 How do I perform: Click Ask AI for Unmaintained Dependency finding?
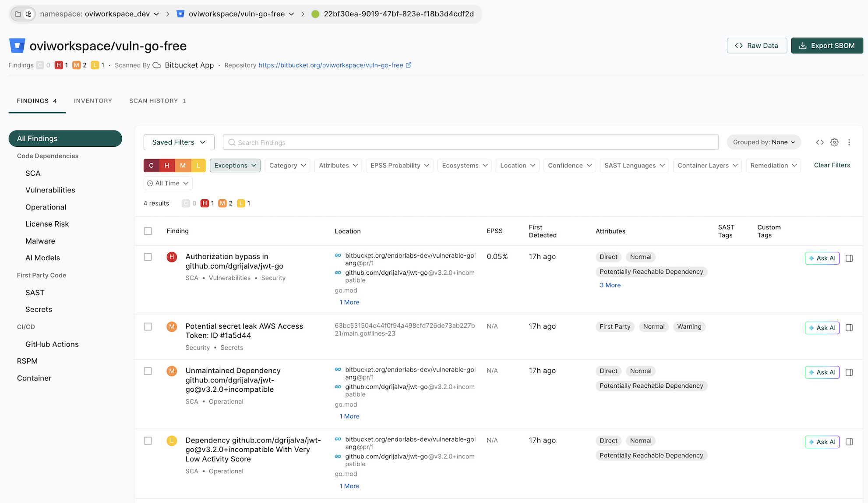point(822,372)
